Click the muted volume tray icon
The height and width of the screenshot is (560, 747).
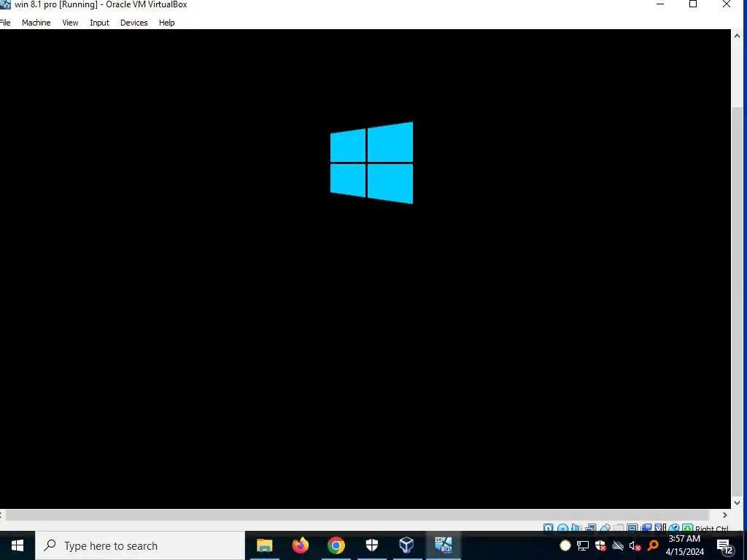(635, 545)
